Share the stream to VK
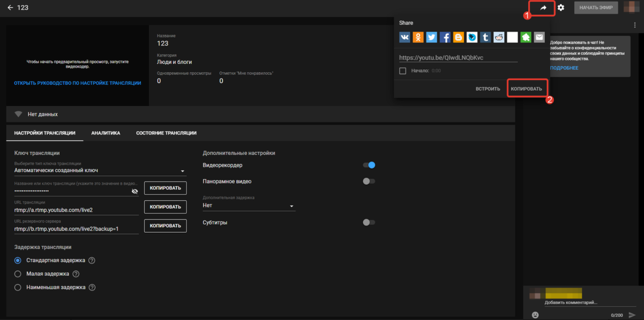The image size is (644, 320). click(405, 37)
